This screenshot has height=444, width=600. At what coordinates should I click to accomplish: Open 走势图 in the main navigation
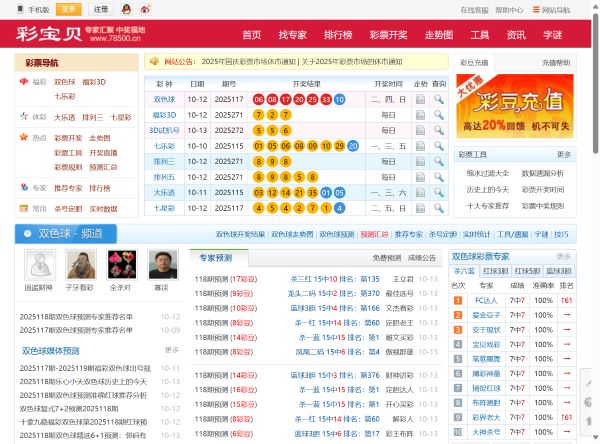[x=438, y=34]
